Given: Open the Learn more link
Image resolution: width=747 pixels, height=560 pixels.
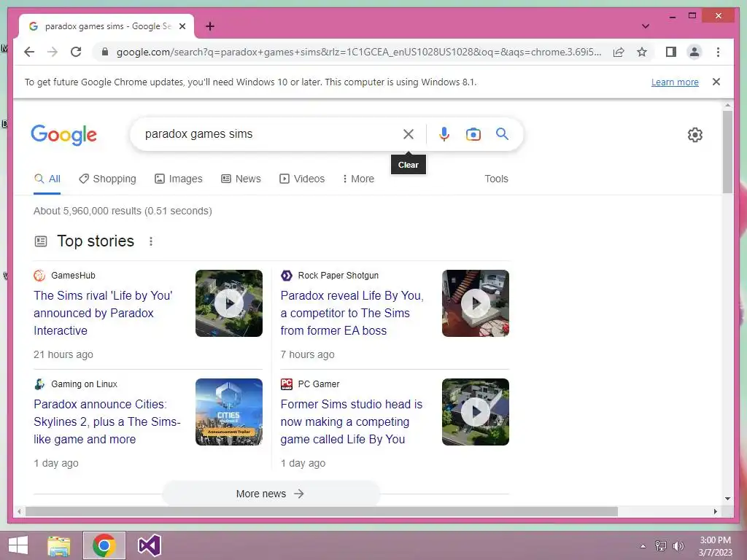Looking at the screenshot, I should [x=675, y=82].
